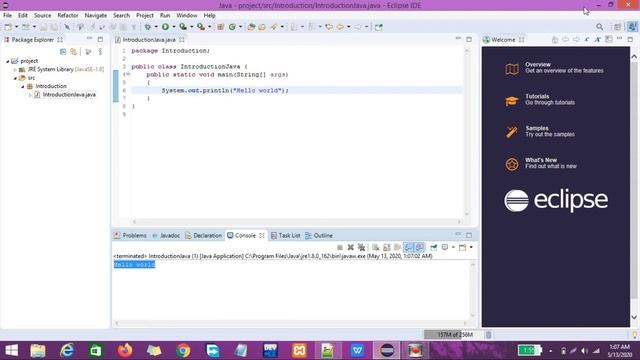Collapse the src folder node
640x360 pixels.
[x=15, y=78]
